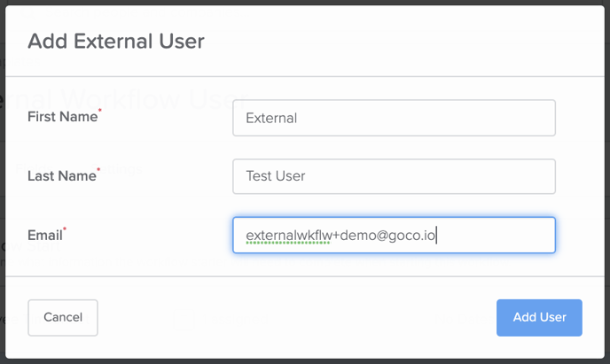Click the faded Settings tab behind dialog
This screenshot has width=610, height=364.
(x=117, y=169)
